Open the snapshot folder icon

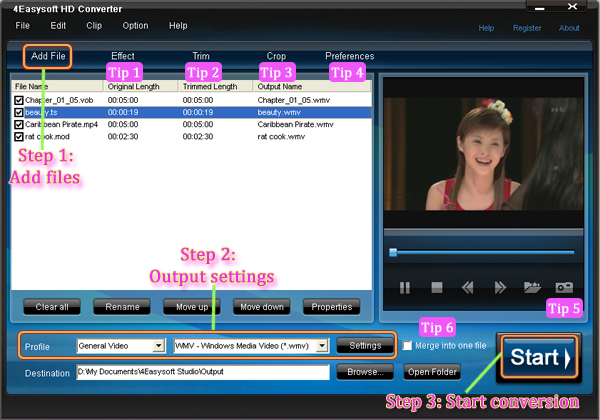click(x=532, y=287)
